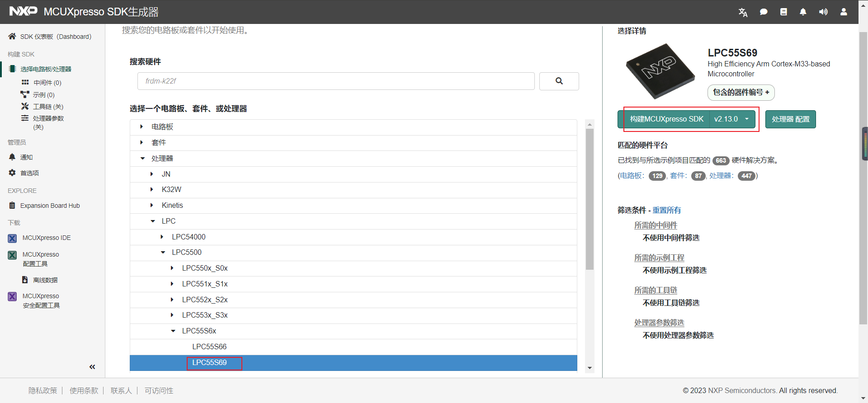Collapse the 处理器 tree node
This screenshot has height=403, width=868.
click(x=142, y=158)
